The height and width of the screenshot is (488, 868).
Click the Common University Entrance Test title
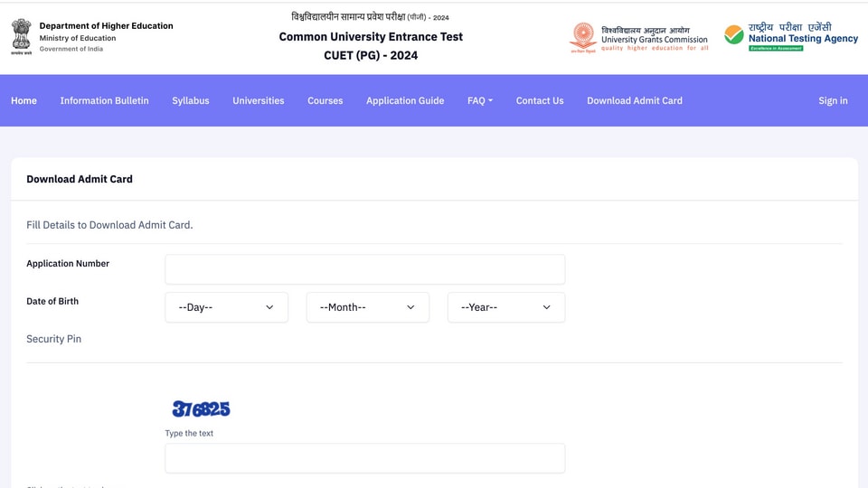click(371, 37)
